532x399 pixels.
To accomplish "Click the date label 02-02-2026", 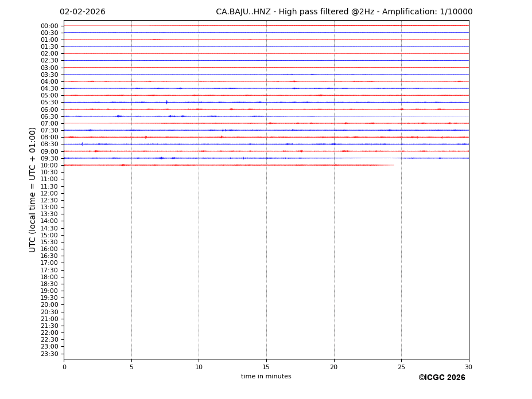I will (x=82, y=12).
